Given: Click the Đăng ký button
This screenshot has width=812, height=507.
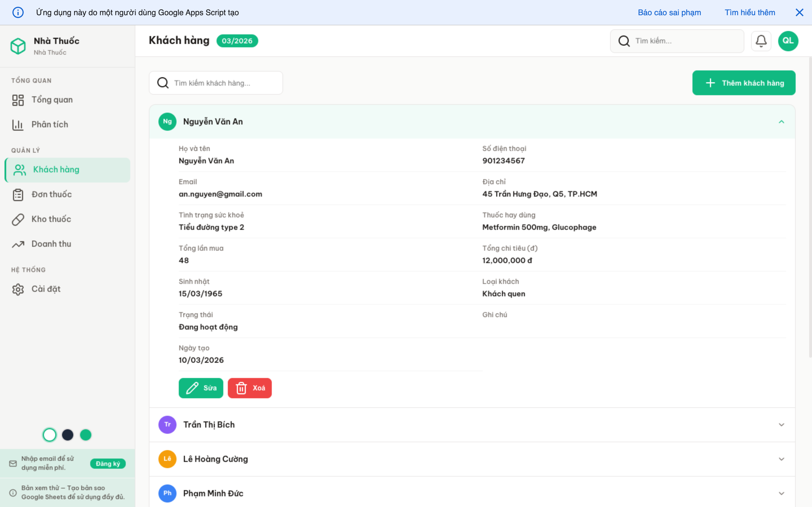Looking at the screenshot, I should coord(108,463).
